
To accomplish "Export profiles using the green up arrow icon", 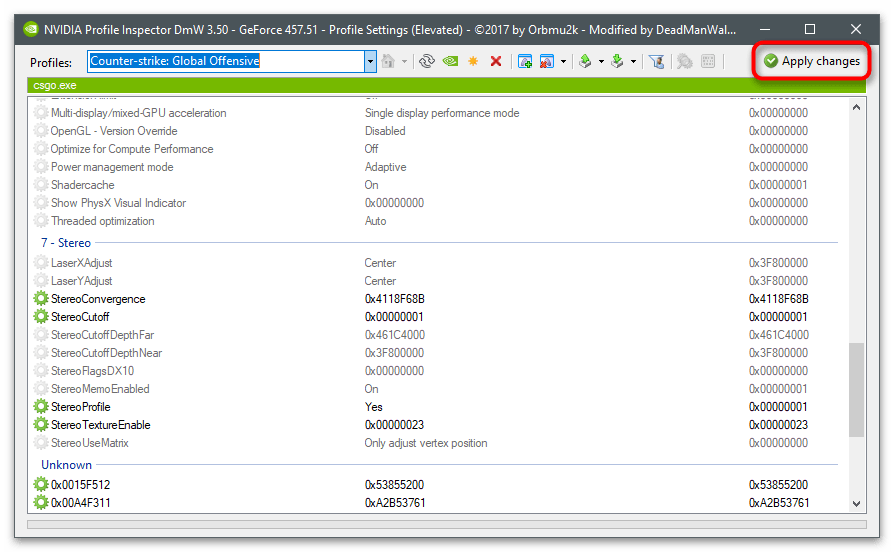I will [x=585, y=61].
